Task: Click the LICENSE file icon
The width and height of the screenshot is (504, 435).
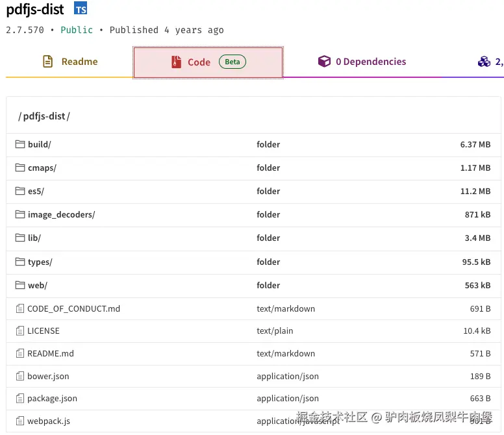Action: tap(20, 331)
